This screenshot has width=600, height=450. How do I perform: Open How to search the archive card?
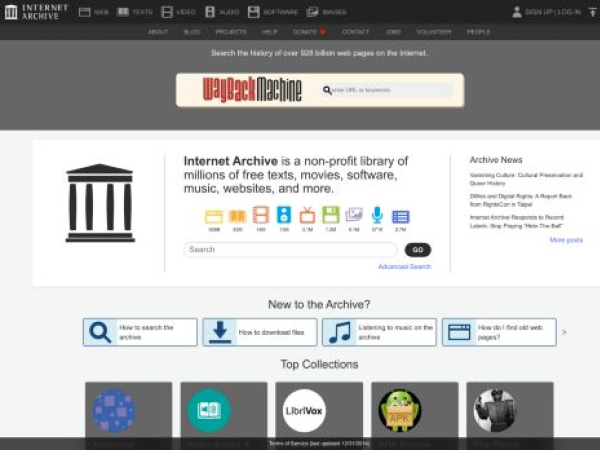click(x=140, y=332)
